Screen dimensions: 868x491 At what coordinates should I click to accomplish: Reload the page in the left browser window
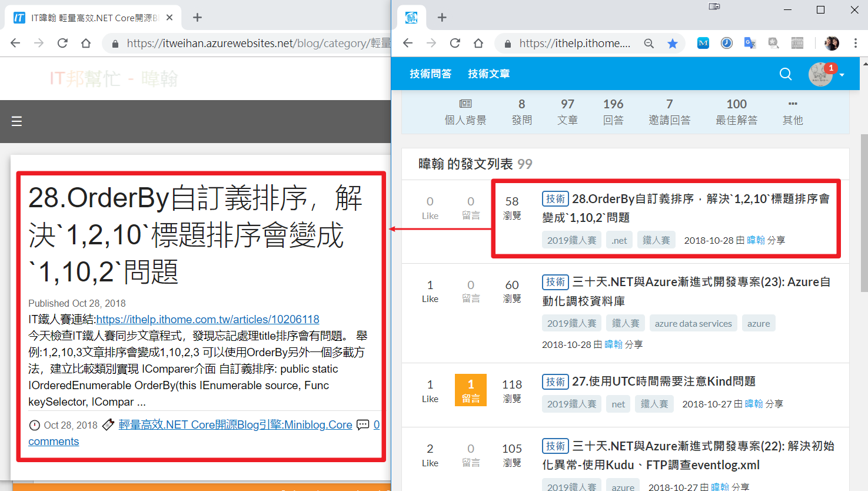point(62,43)
